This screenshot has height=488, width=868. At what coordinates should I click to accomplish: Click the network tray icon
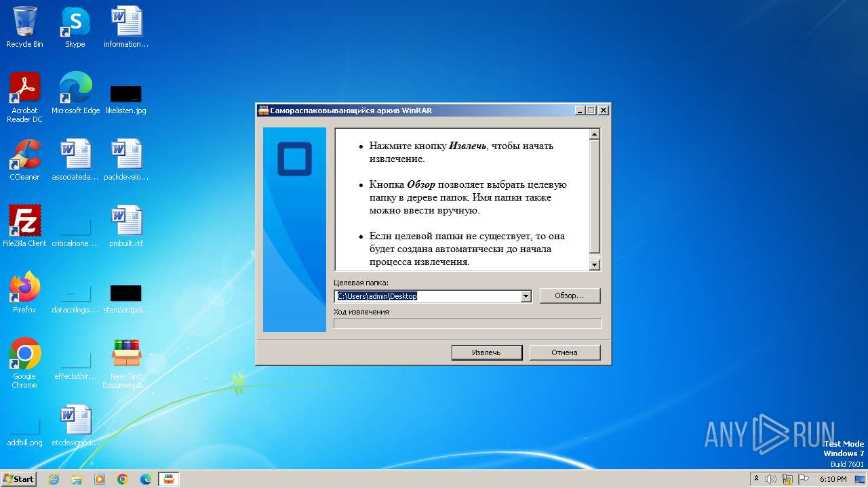[787, 479]
